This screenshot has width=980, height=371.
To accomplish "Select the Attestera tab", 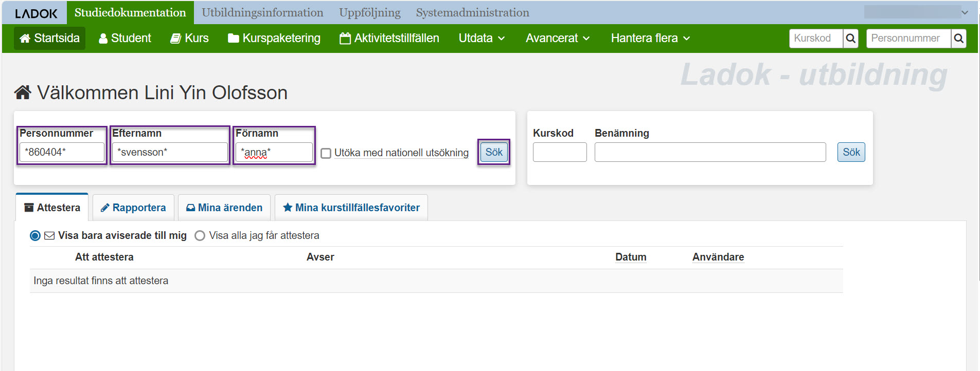I will click(52, 208).
